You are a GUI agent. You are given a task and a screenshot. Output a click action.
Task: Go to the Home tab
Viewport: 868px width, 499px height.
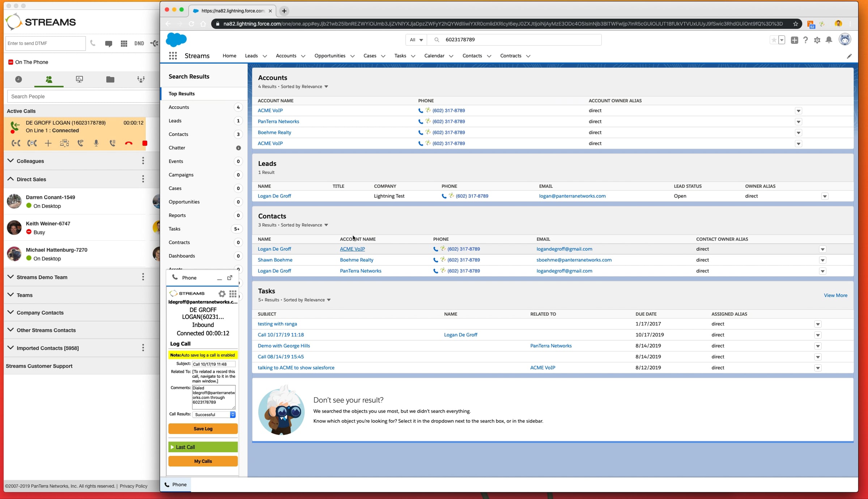pyautogui.click(x=229, y=56)
